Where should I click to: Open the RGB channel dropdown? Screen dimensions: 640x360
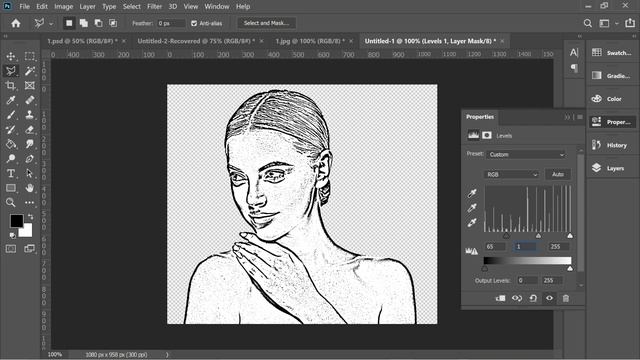(x=512, y=175)
